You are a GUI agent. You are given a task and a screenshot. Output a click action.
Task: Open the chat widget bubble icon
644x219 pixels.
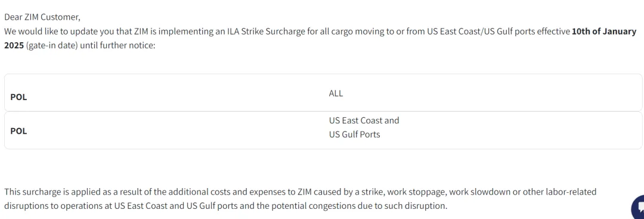(x=637, y=208)
